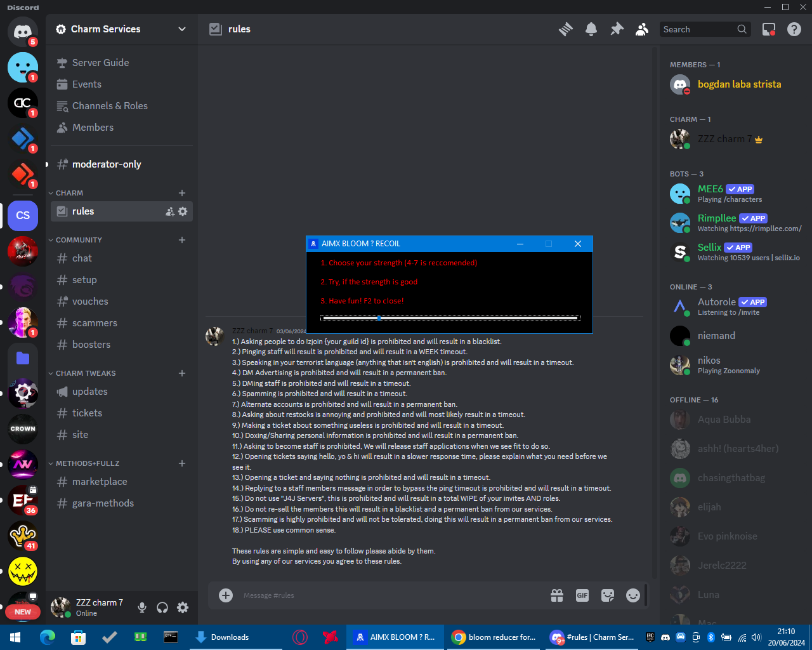Open the gara-methods channel
Image resolution: width=812 pixels, height=650 pixels.
[122, 503]
